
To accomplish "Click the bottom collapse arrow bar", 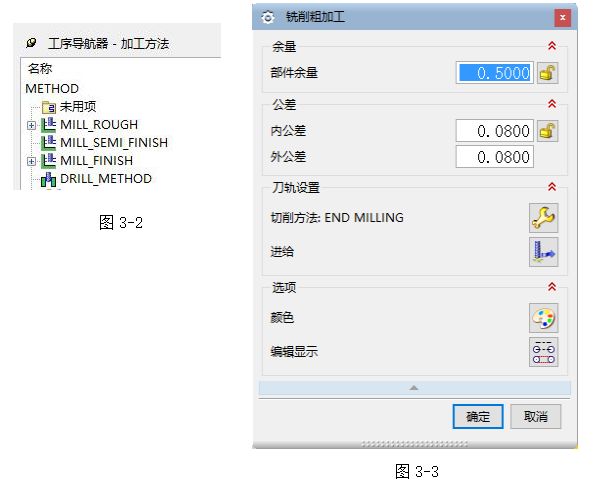I will click(415, 388).
